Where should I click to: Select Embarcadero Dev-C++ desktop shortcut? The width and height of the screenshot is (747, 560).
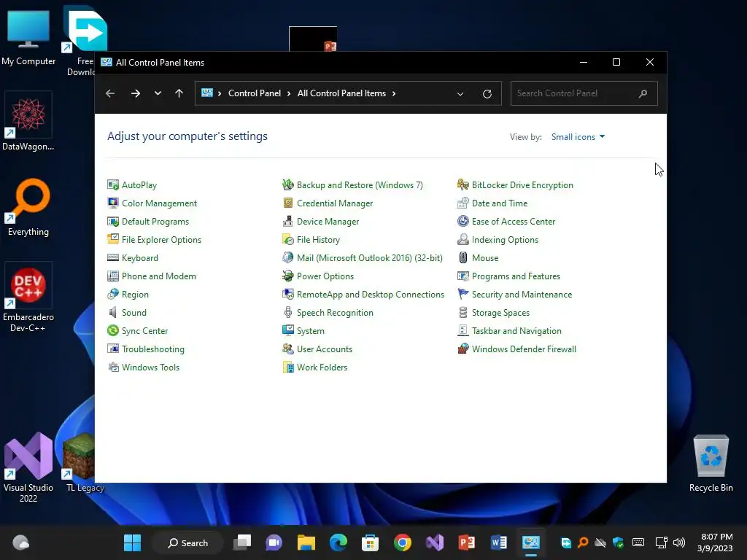[x=28, y=297]
